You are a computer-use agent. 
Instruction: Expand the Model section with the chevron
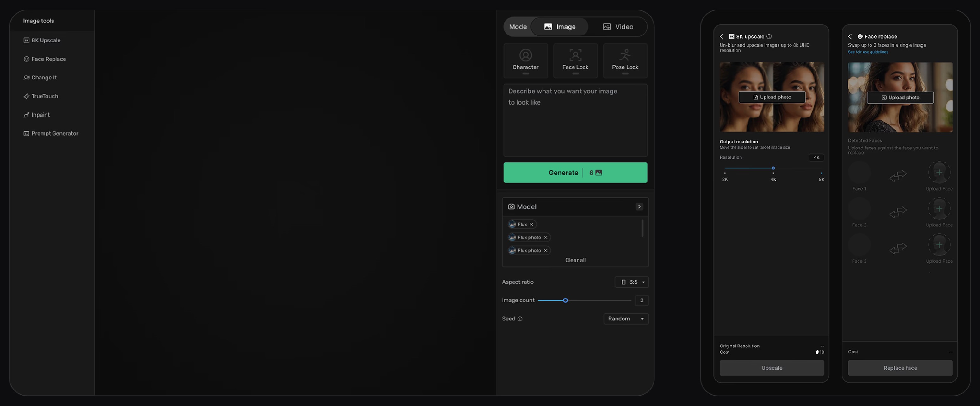pyautogui.click(x=639, y=207)
